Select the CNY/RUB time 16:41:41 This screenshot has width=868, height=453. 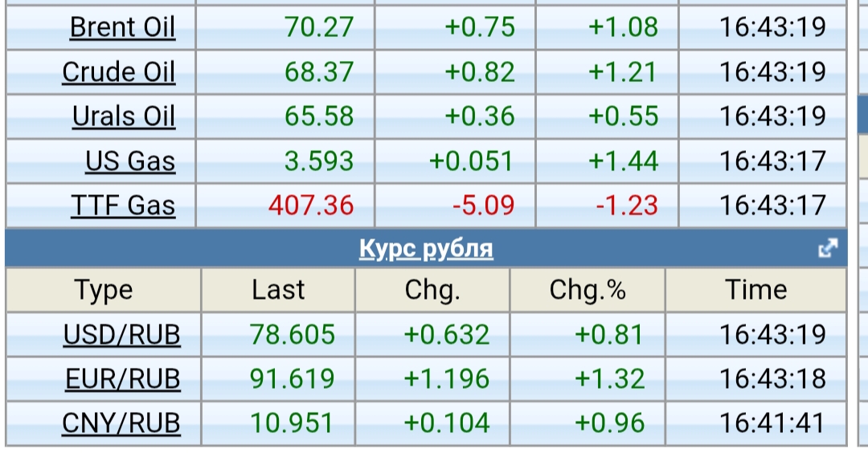(772, 422)
